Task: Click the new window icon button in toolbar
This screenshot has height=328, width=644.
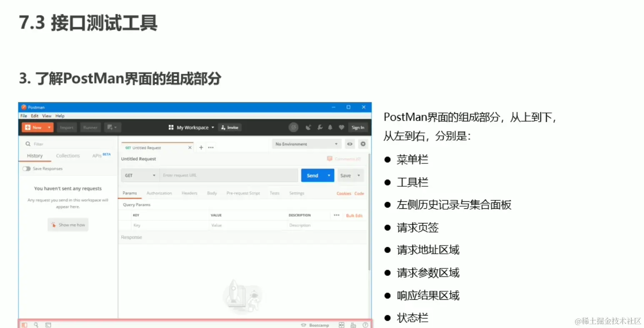Action: 112,128
